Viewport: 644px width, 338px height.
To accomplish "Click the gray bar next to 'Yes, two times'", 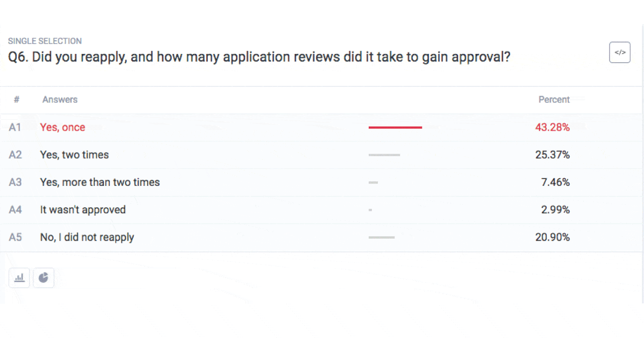I will [384, 155].
